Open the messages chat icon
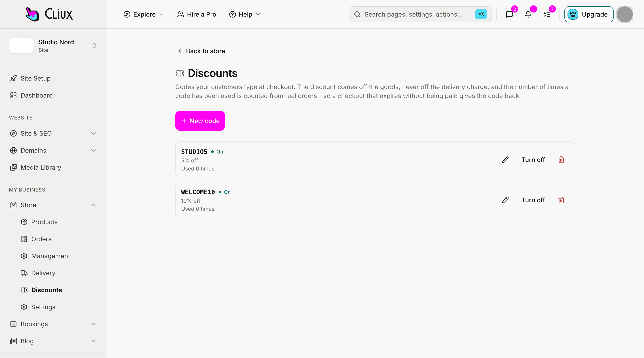644x358 pixels. click(x=509, y=14)
